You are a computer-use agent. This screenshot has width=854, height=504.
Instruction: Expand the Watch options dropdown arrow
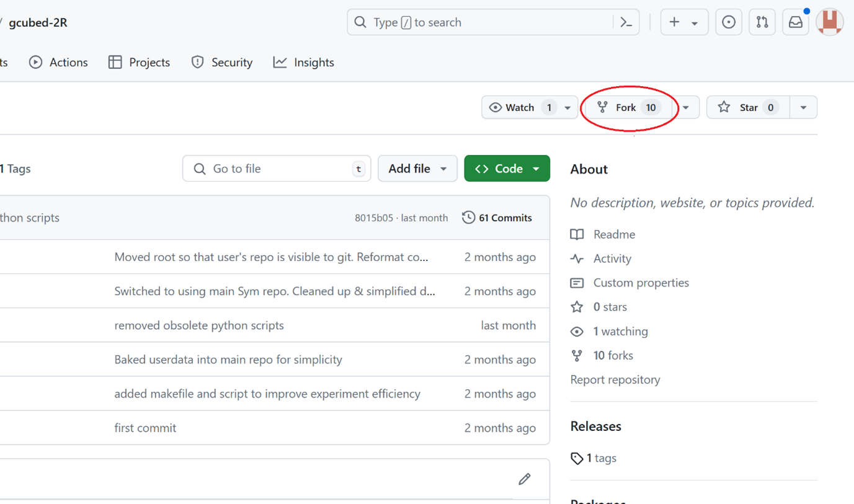click(567, 108)
